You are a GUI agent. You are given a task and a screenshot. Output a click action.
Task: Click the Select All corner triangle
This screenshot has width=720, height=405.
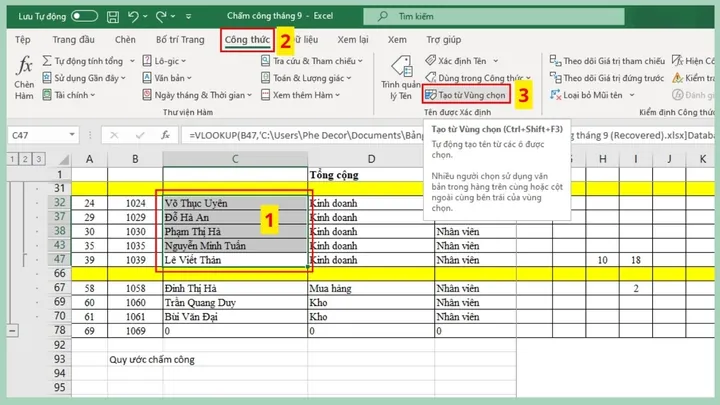pos(62,159)
